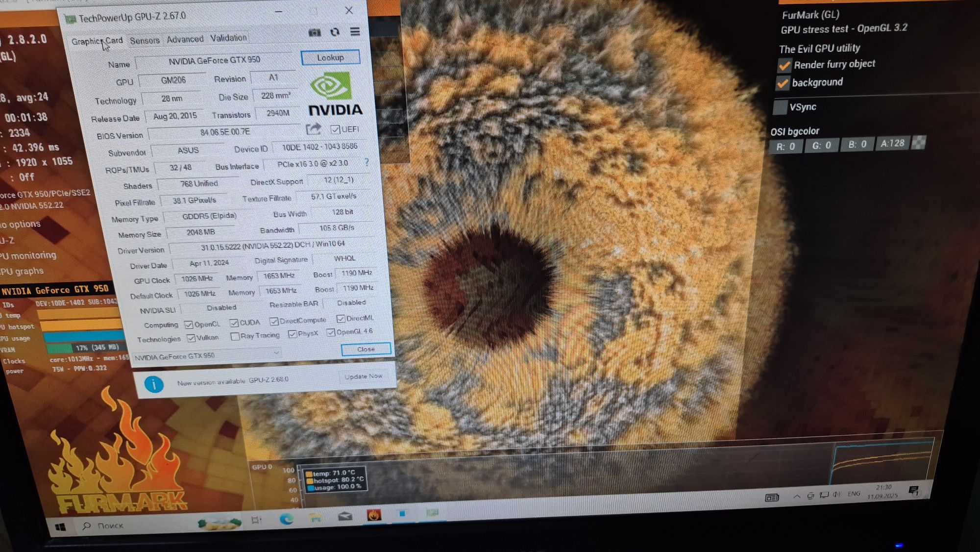Switch to the Validation tab

(228, 38)
